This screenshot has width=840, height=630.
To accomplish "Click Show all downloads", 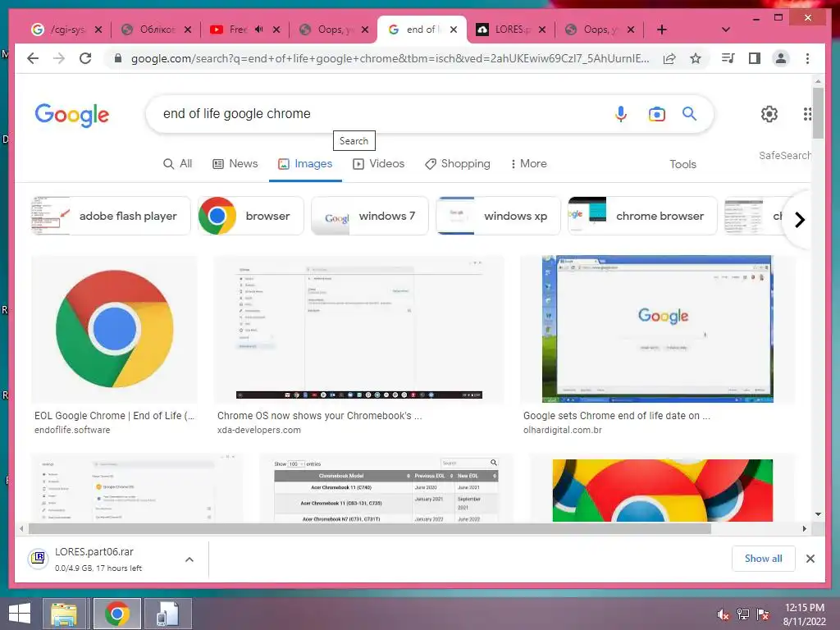I will tap(764, 559).
